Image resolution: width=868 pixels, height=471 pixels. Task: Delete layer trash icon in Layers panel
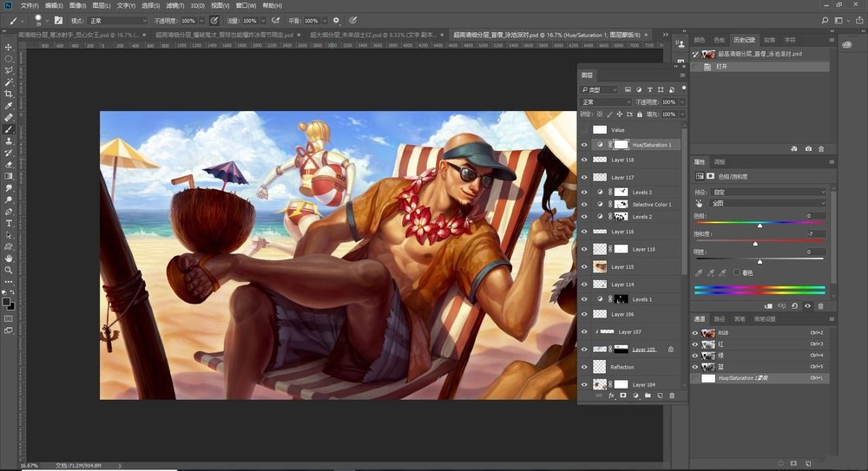click(672, 396)
